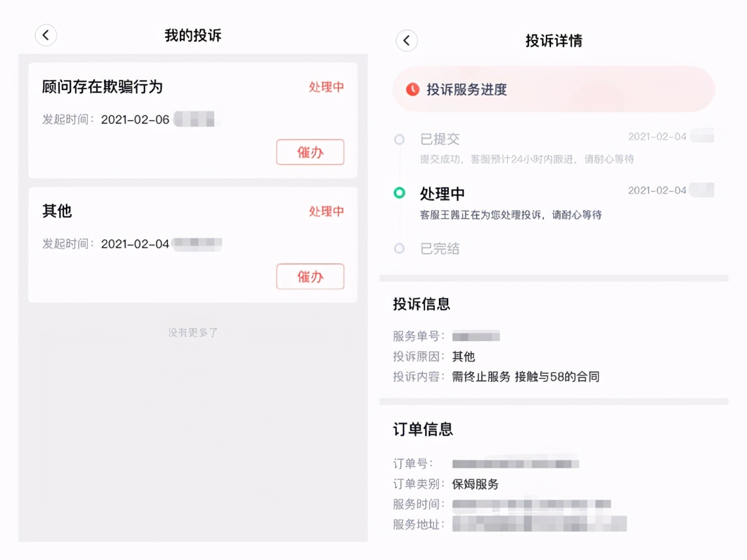Click the 已提交 step circle
747x560 pixels.
tap(400, 139)
